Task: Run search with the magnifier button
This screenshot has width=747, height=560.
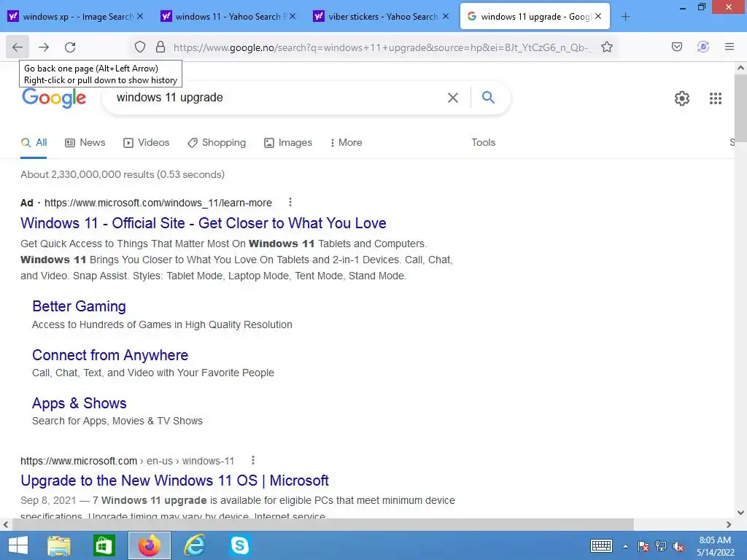Action: 488,98
